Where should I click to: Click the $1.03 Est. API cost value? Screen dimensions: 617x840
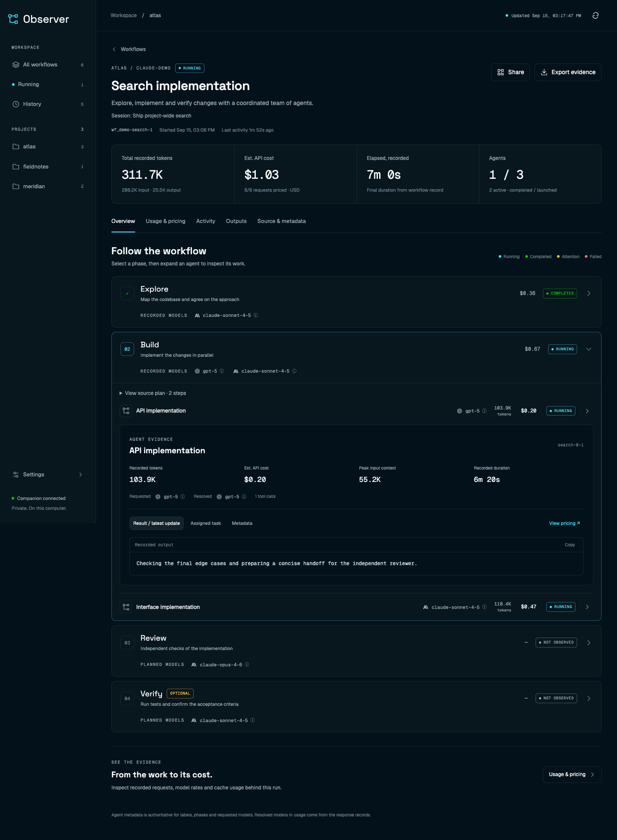[261, 175]
